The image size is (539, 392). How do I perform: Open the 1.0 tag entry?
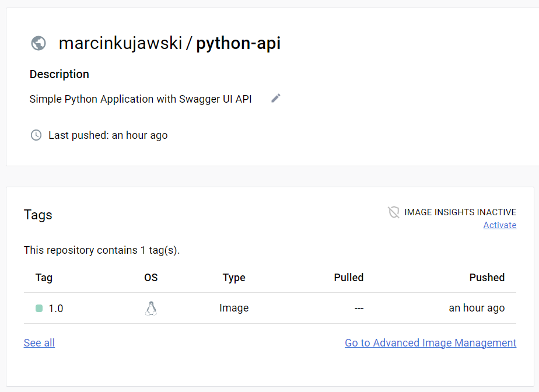tap(56, 309)
